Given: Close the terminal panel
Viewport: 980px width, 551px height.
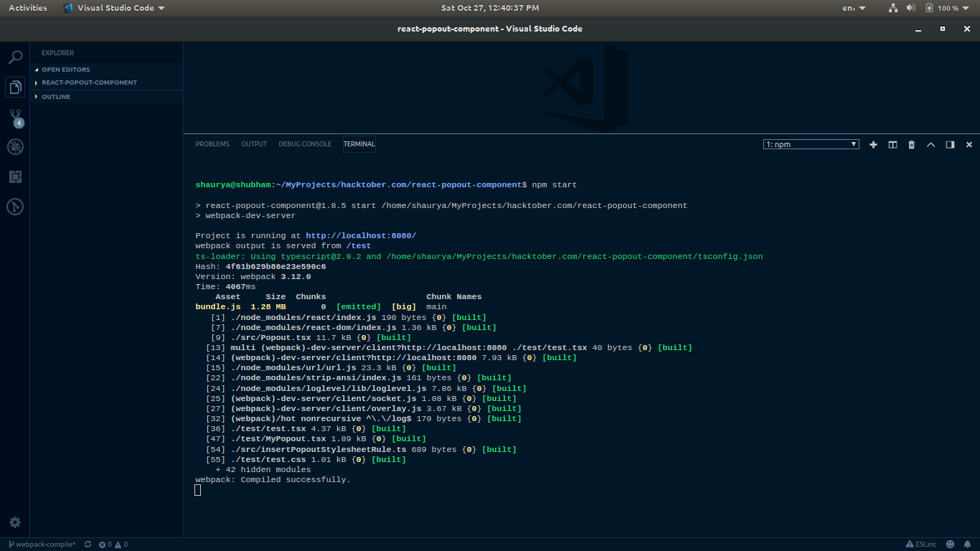Looking at the screenshot, I should (x=969, y=144).
